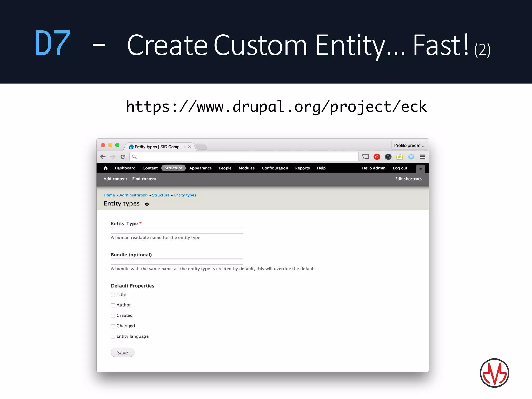Click the new tab button
532x399 pixels.
click(201, 147)
